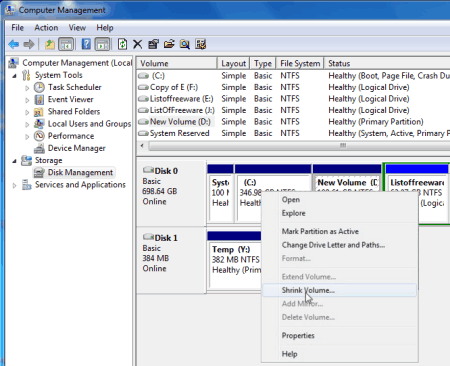Choose Explore in the context menu
The width and height of the screenshot is (450, 366).
[339, 213]
